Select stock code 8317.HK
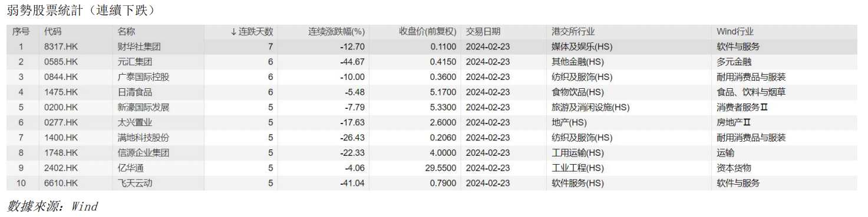Viewport: 868px width, 217px height. 61,46
